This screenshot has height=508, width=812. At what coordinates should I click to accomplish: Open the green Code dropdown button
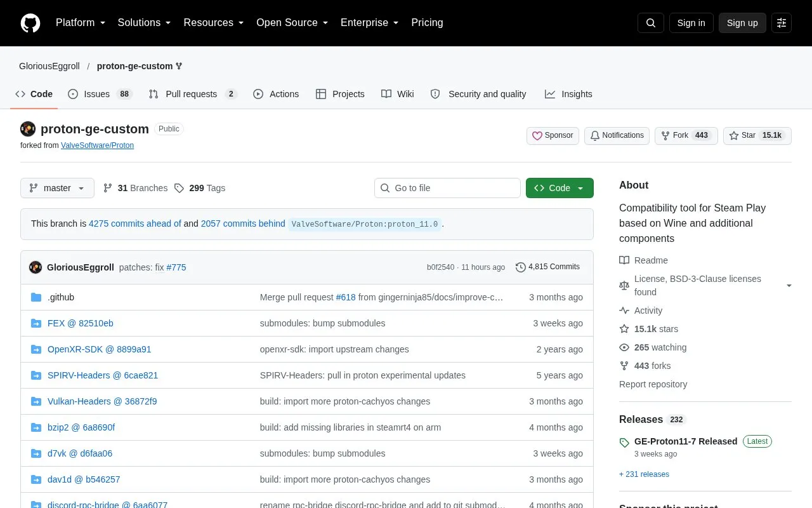point(560,188)
